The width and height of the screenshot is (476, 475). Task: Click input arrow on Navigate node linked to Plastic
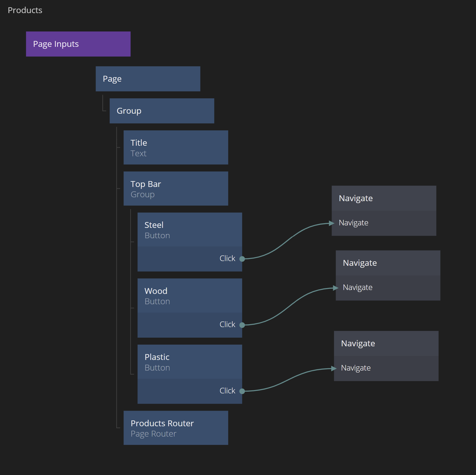(x=334, y=369)
